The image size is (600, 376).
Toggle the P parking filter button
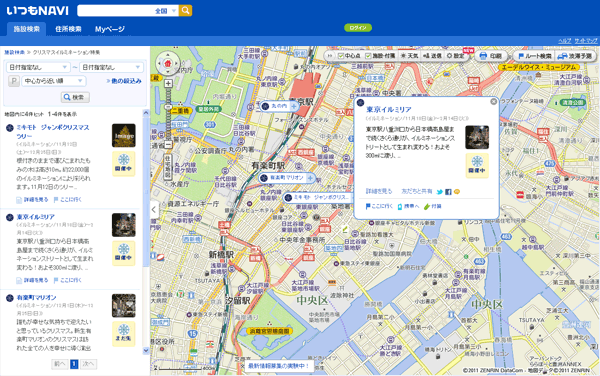[x=14, y=81]
